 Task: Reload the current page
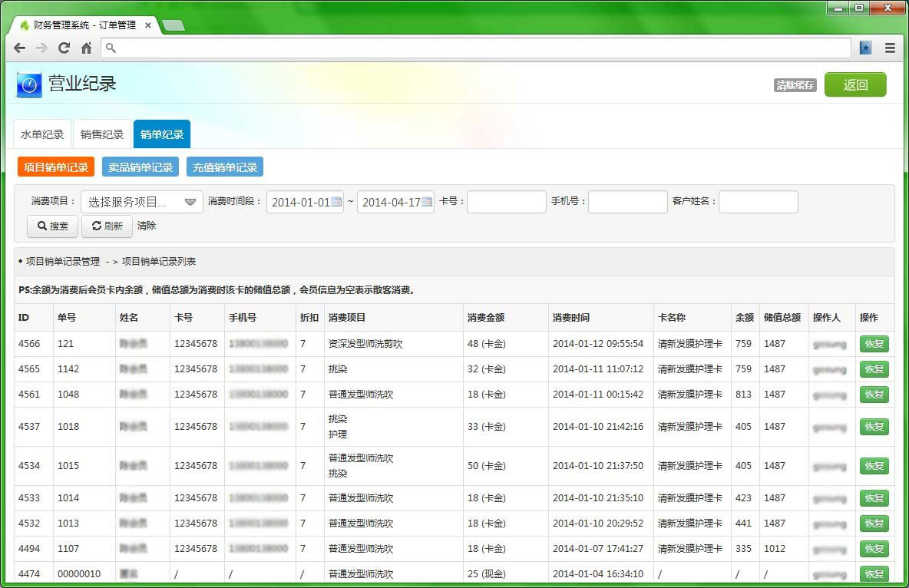[x=64, y=48]
